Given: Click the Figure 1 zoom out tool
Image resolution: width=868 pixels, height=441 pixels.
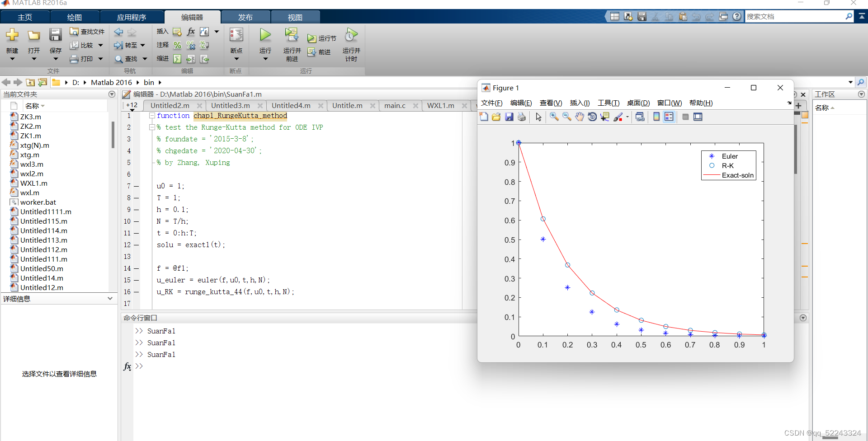Looking at the screenshot, I should 566,117.
